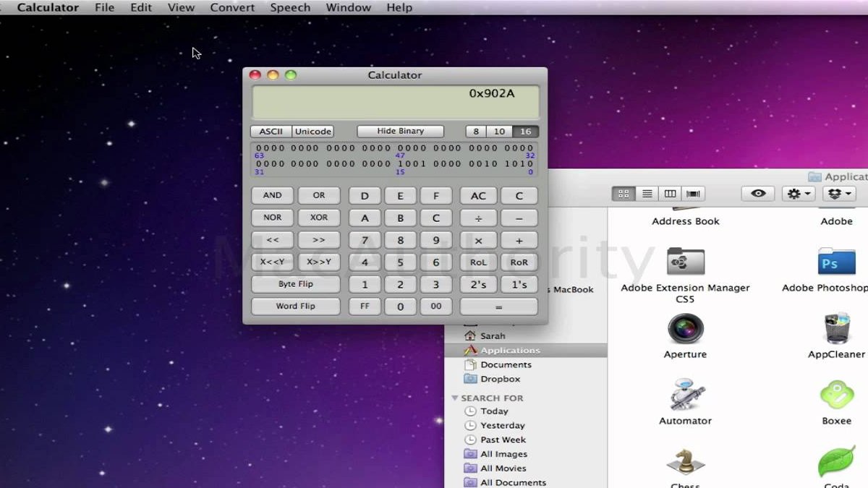This screenshot has width=868, height=488.
Task: Open the Dropbox toolbar dropdown in Finder
Action: [x=841, y=194]
